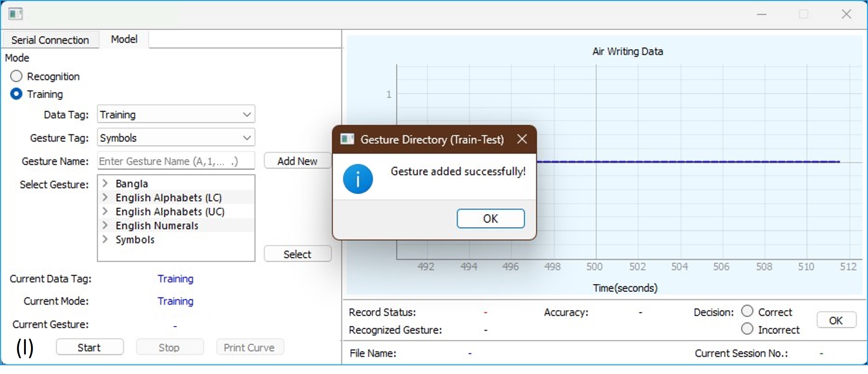Image resolution: width=868 pixels, height=374 pixels.
Task: Click the Add New gesture button
Action: click(297, 161)
